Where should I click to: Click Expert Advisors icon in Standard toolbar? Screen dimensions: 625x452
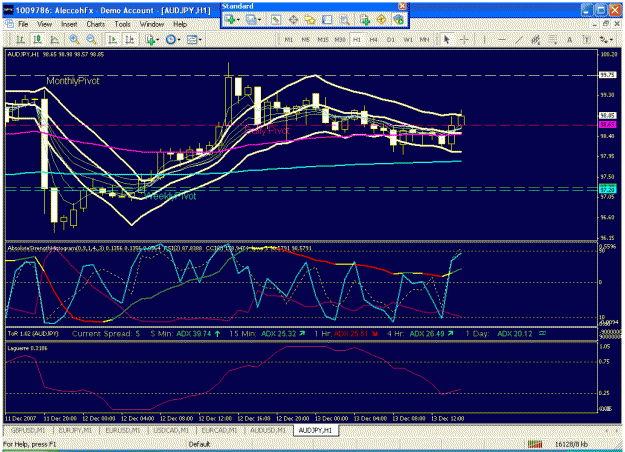[398, 20]
